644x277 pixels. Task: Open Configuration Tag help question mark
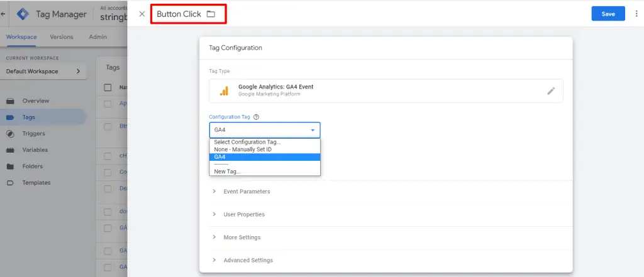tap(257, 117)
